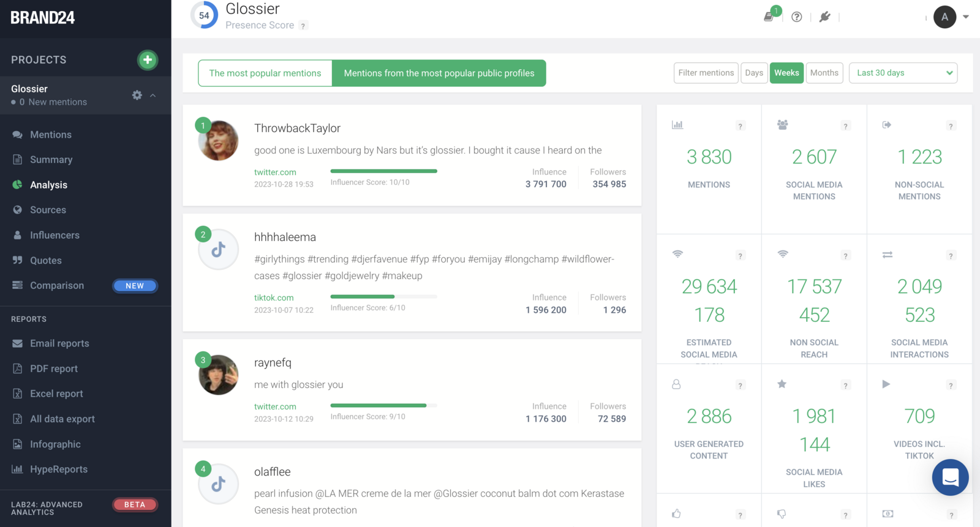This screenshot has height=527, width=980.
Task: Click the HypeReports bar chart icon
Action: click(x=17, y=469)
